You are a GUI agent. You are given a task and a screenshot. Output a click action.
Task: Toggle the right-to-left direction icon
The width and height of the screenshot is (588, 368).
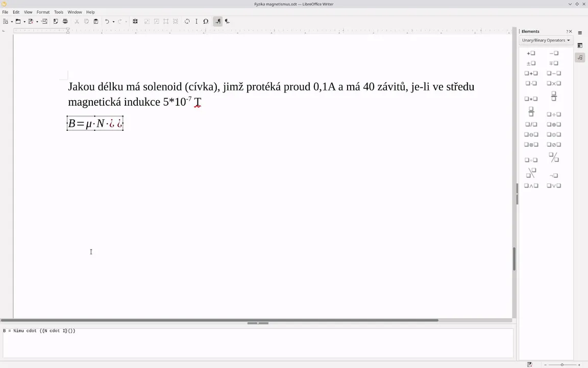[227, 21]
